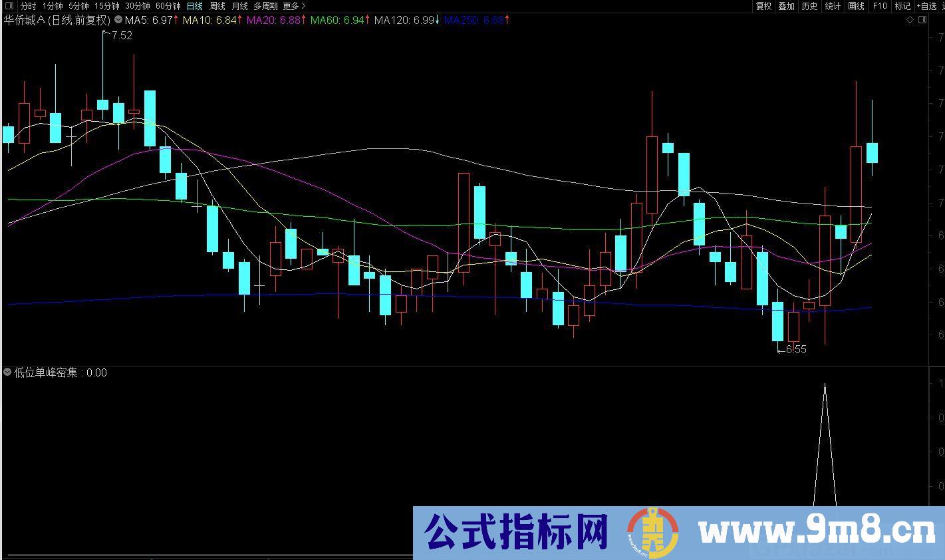Open F10 company information
Screen dimensions: 945x560
coord(880,6)
